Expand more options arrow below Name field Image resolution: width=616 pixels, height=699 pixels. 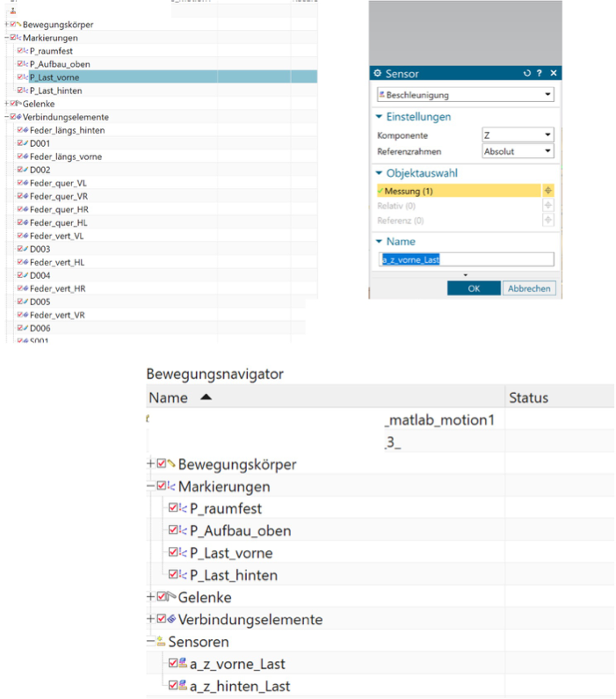466,274
